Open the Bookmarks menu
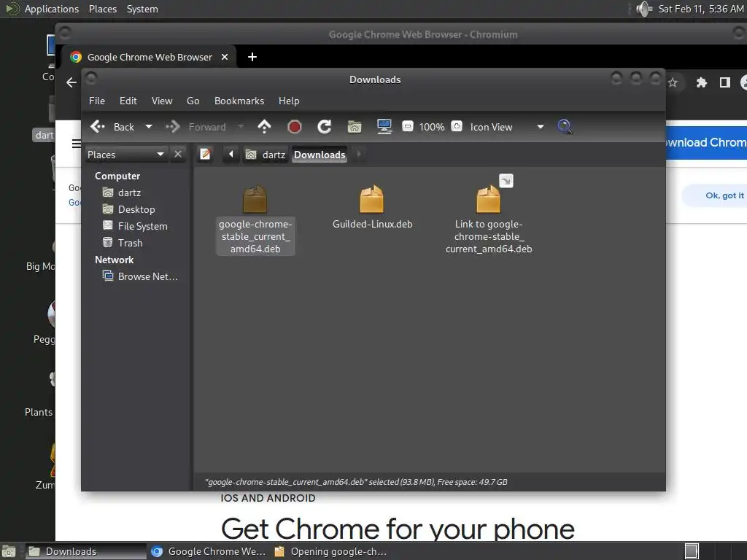Image resolution: width=747 pixels, height=560 pixels. click(239, 101)
